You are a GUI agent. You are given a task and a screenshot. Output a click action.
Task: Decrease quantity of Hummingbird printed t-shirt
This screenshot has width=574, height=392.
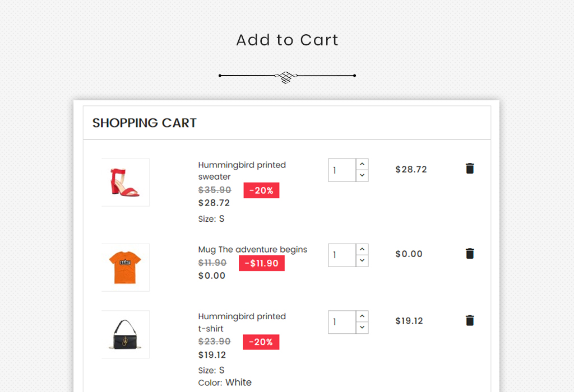(362, 328)
